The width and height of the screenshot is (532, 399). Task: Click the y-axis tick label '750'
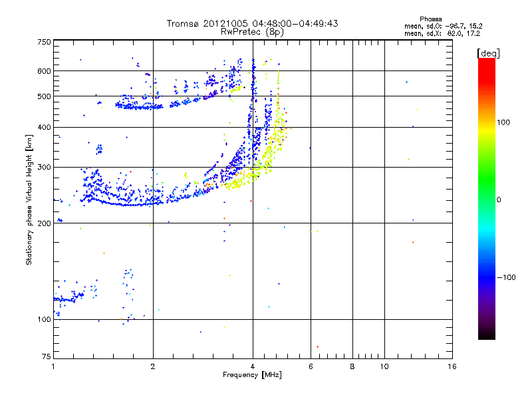tap(44, 42)
